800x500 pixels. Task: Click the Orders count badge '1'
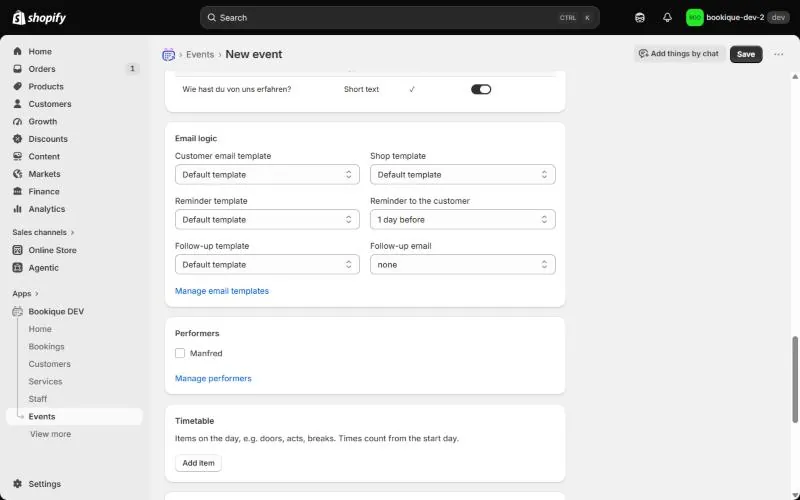pos(132,68)
